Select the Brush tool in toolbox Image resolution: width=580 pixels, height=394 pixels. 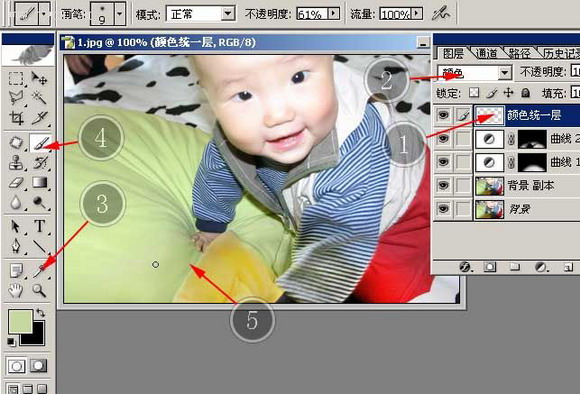coord(40,143)
